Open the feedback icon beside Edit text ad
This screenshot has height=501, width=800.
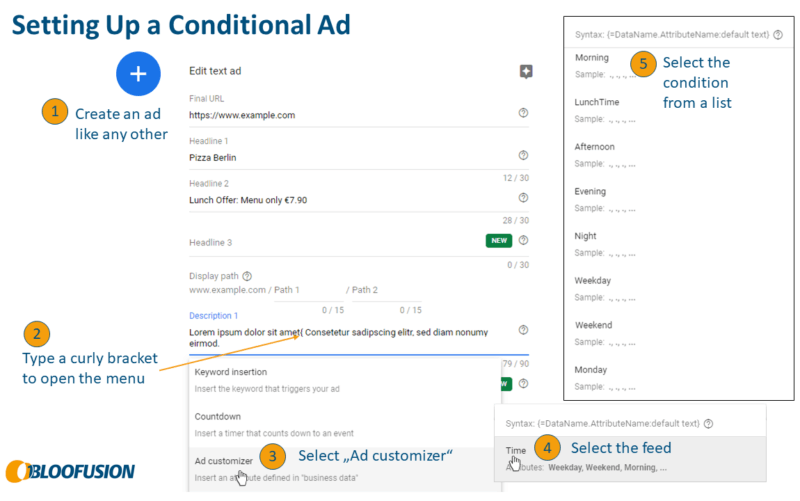(526, 71)
